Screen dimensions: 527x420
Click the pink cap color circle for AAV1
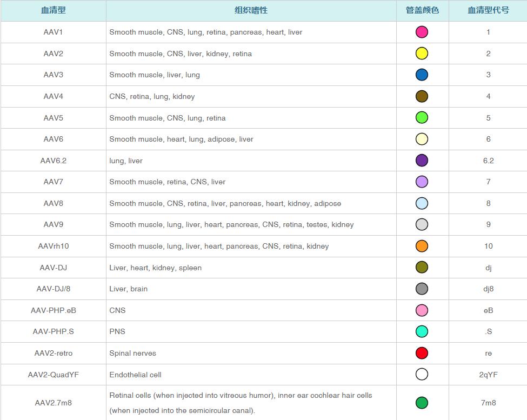pyautogui.click(x=422, y=32)
